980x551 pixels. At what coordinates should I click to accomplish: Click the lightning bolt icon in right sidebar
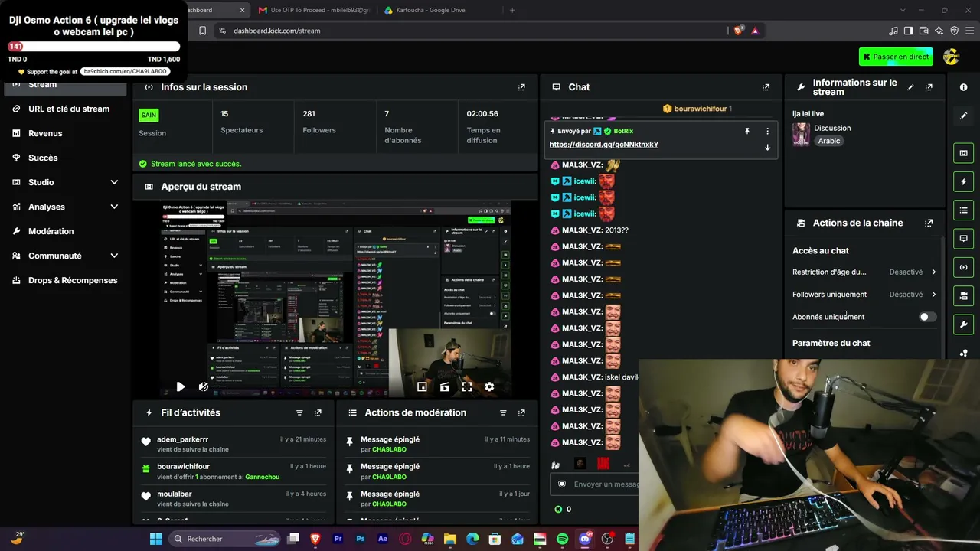click(963, 181)
